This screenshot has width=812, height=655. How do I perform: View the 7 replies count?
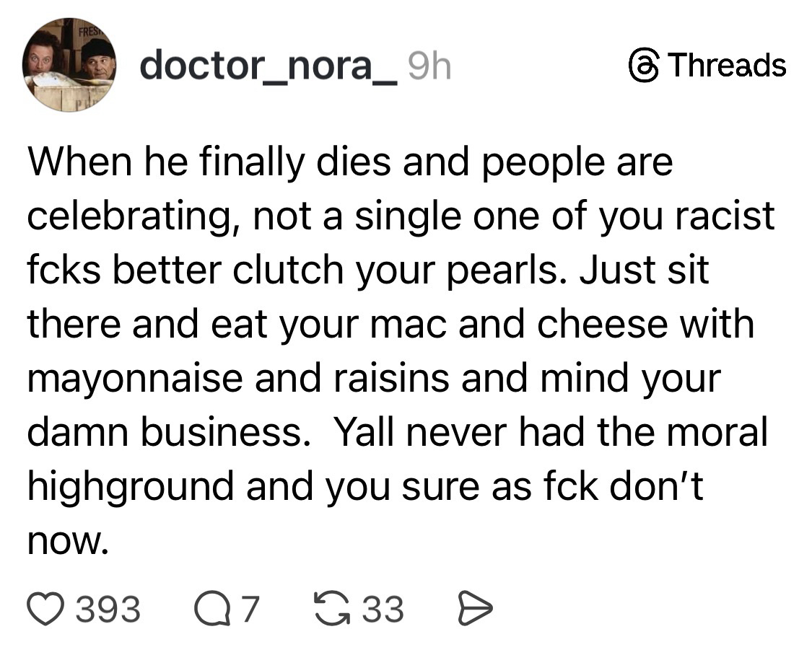coord(248,608)
